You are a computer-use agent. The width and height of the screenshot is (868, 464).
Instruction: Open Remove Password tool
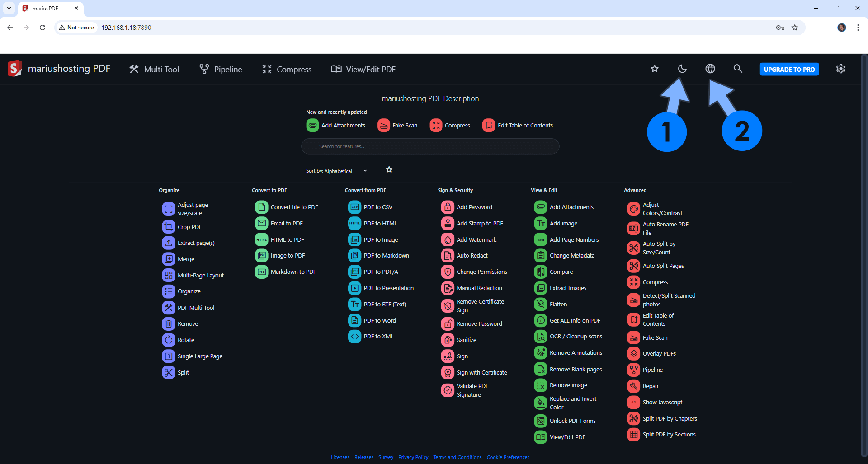tap(472, 323)
